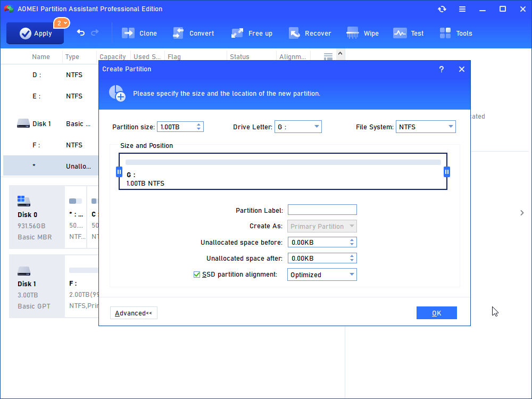Select Disk 0 in disk map
Image resolution: width=532 pixels, height=399 pixels.
[x=37, y=217]
